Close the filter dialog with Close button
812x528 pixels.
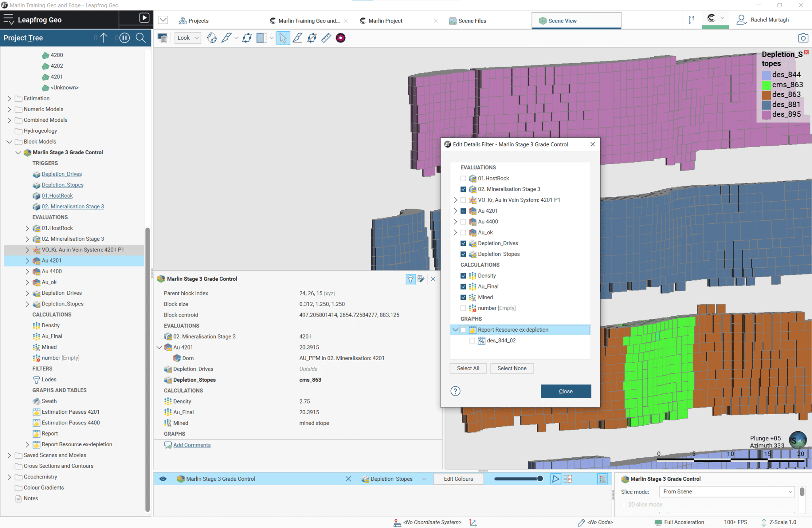click(x=566, y=391)
